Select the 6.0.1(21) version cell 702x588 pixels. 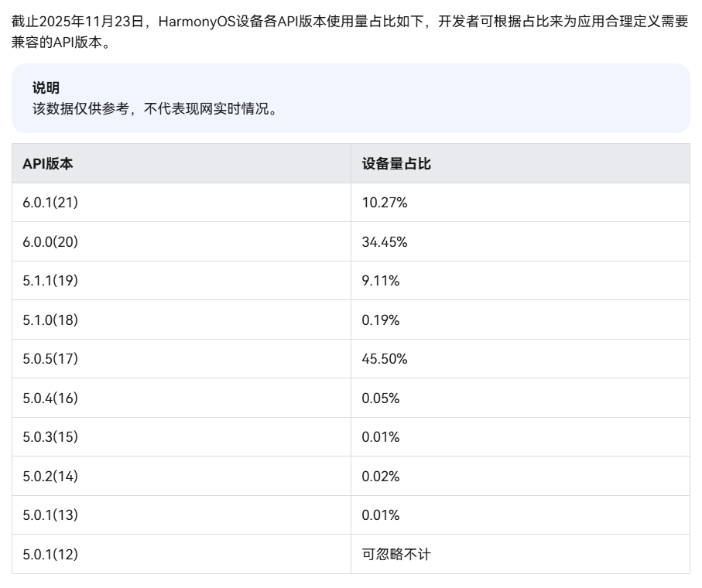tap(50, 203)
